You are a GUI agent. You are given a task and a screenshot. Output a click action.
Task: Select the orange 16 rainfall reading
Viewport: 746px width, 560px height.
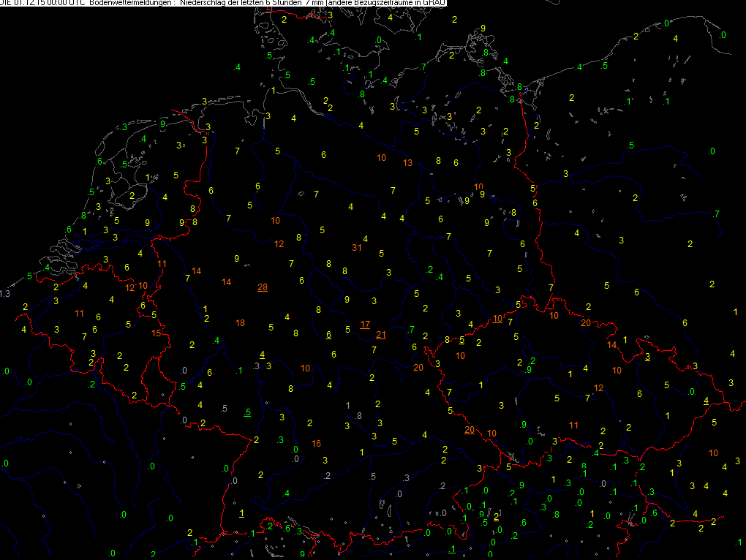[x=316, y=443]
